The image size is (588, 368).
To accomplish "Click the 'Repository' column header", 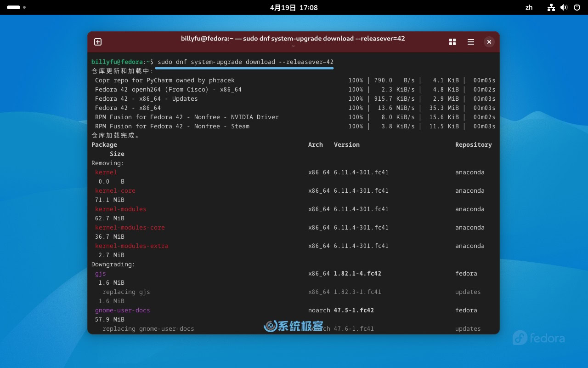I will (x=474, y=144).
